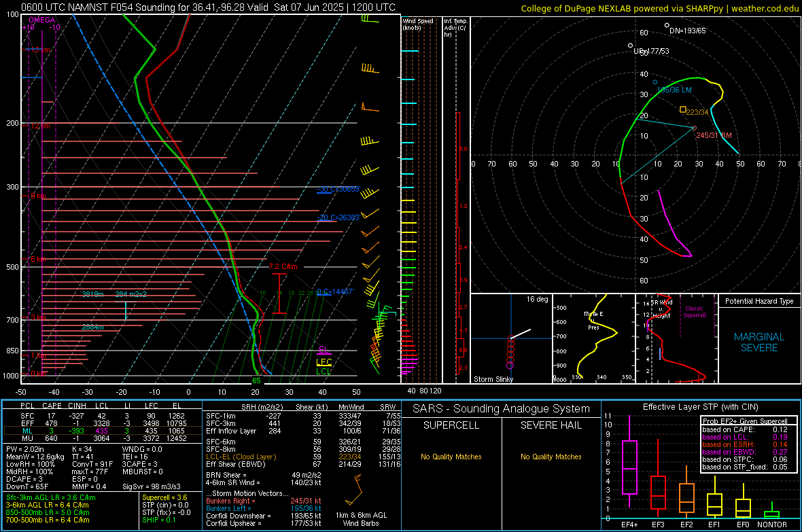Click the SARS - Sounding Analogue System header
The image size is (802, 532).
coord(501,409)
